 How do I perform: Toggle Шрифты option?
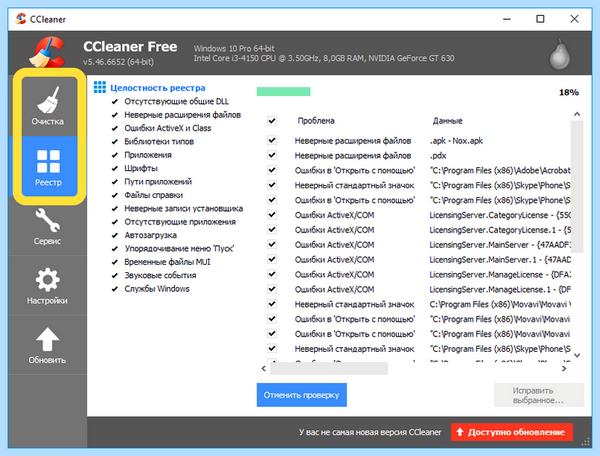pos(114,169)
